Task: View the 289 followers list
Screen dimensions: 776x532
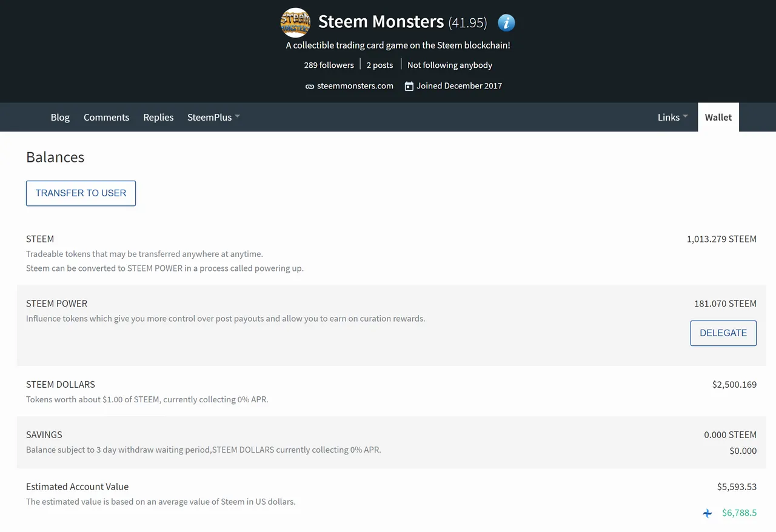Action: click(329, 65)
